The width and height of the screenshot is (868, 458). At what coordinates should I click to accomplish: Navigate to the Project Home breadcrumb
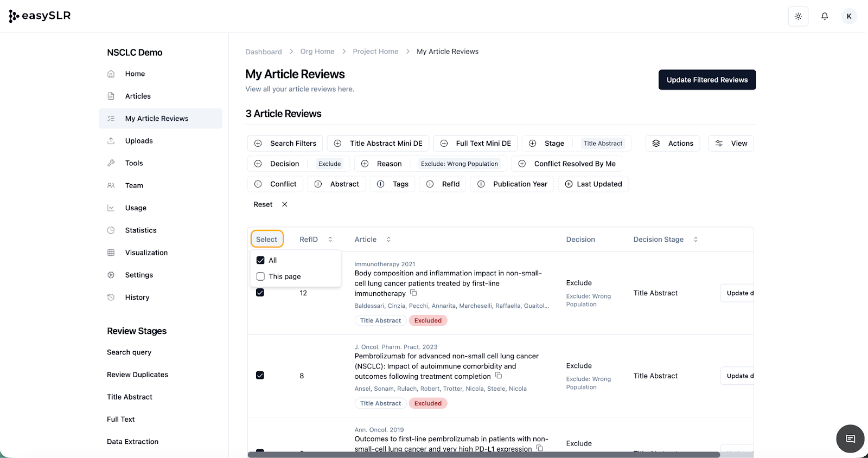click(375, 51)
